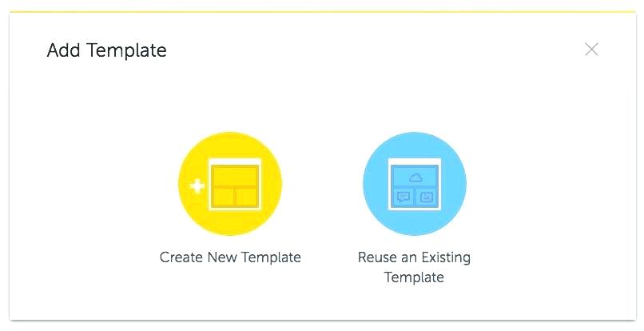Click white header bar of yellow window graphic
The width and height of the screenshot is (644, 331).
pyautogui.click(x=234, y=162)
